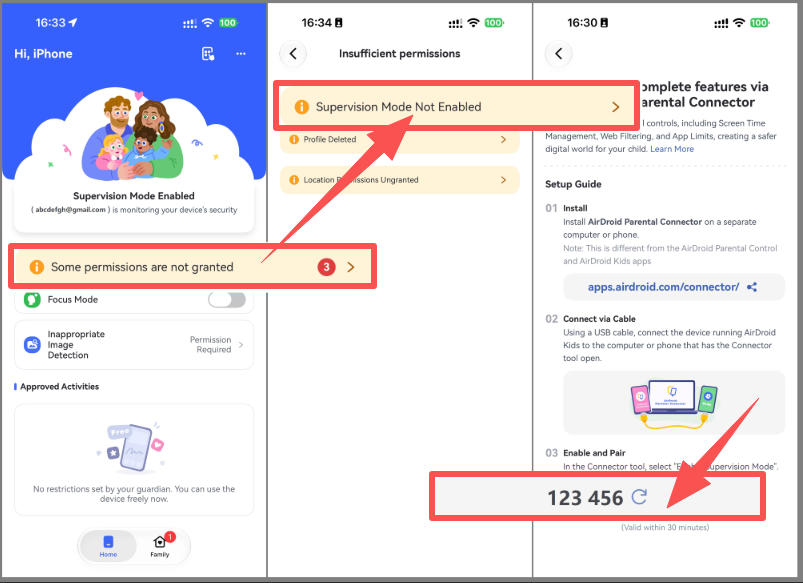The image size is (803, 583).
Task: Tap the Permission Required text
Action: click(210, 345)
